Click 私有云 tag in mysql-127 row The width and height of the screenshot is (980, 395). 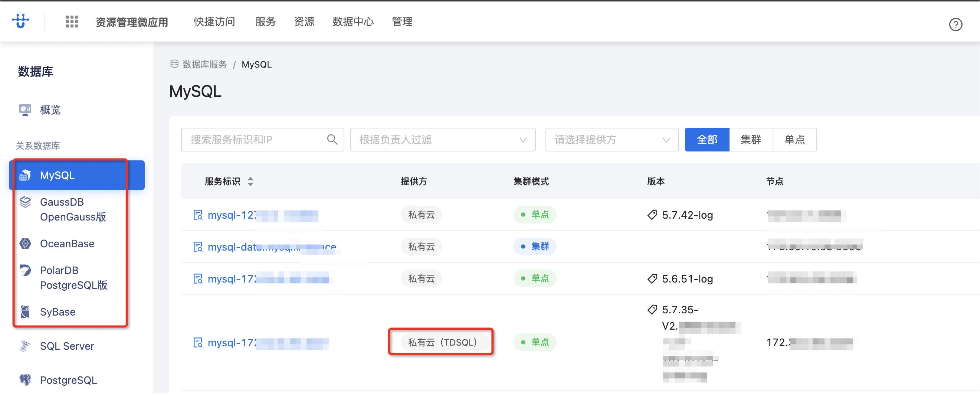tap(421, 215)
